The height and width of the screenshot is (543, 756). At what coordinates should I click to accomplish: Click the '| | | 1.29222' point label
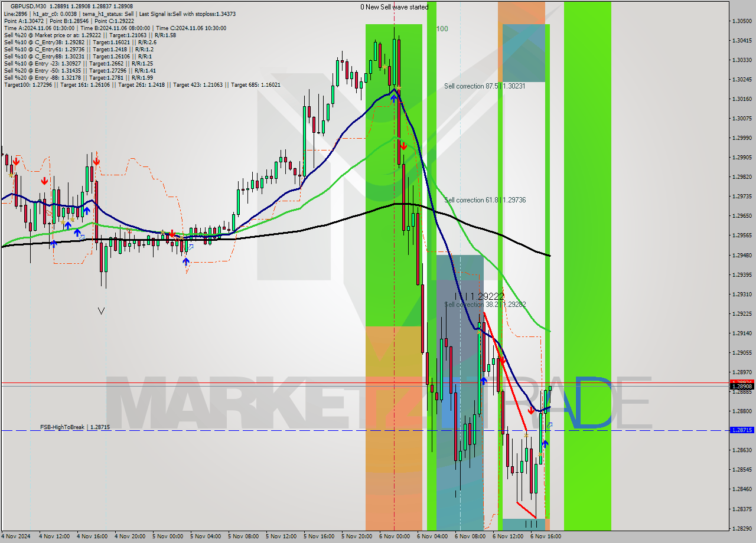480,296
